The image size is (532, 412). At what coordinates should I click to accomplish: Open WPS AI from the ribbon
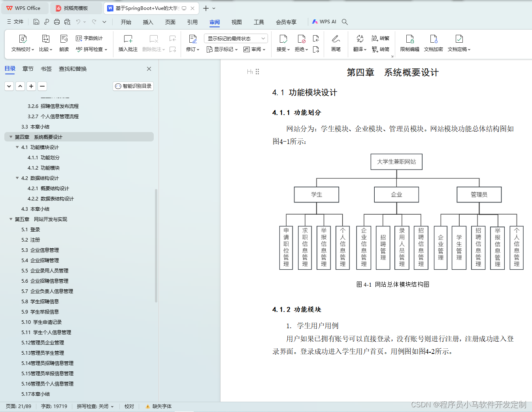click(324, 22)
